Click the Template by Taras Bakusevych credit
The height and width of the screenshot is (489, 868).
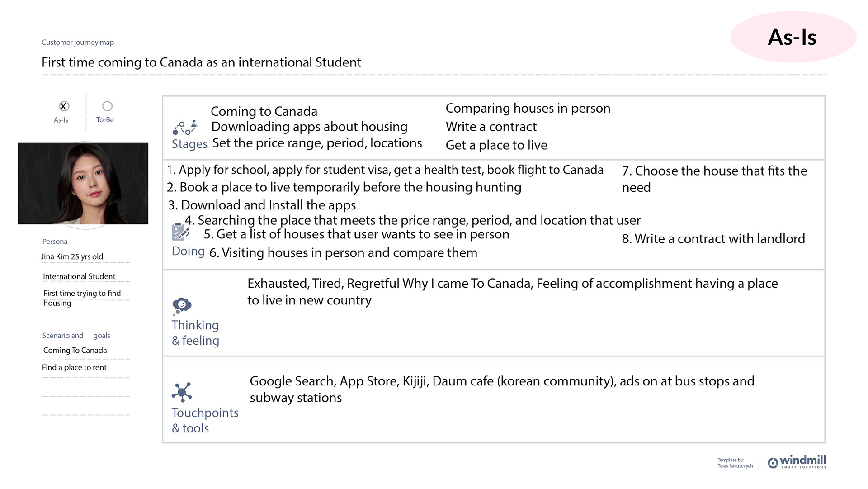coord(735,463)
